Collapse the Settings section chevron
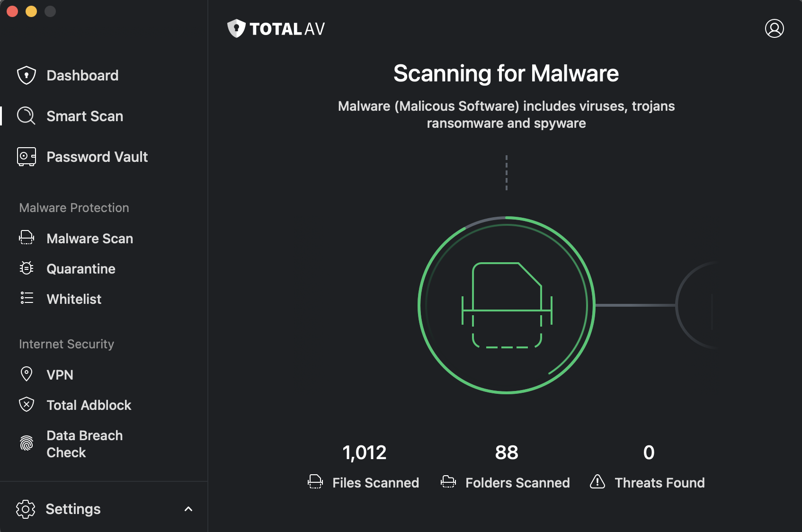 click(x=188, y=509)
